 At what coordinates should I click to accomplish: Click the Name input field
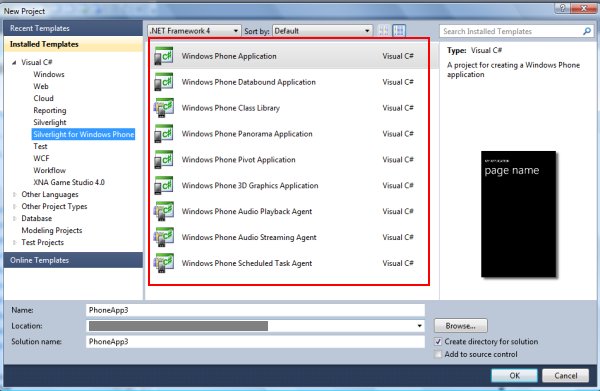pos(255,310)
